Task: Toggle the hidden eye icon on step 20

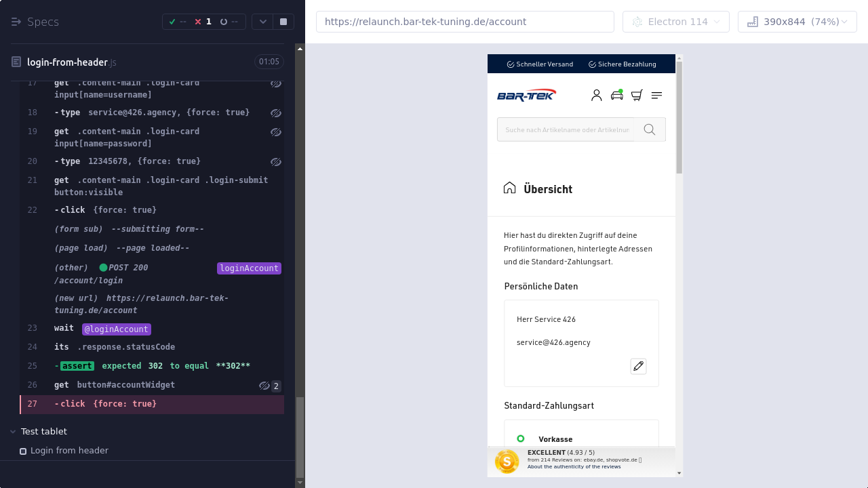Action: click(275, 162)
